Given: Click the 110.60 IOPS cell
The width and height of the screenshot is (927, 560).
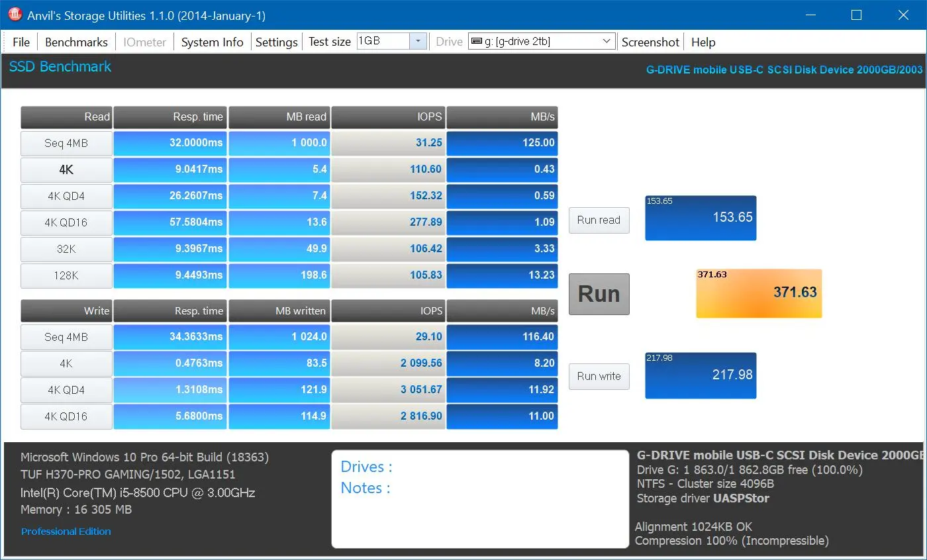Looking at the screenshot, I should pyautogui.click(x=389, y=169).
